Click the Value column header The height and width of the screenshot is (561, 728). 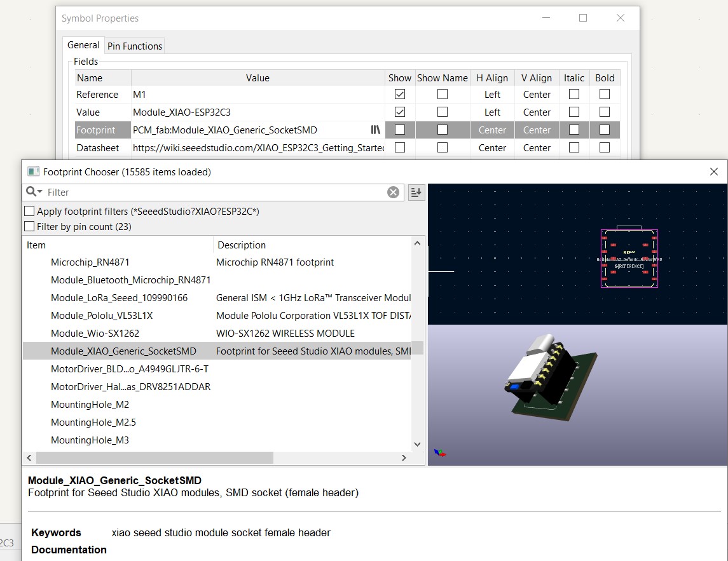tap(258, 78)
